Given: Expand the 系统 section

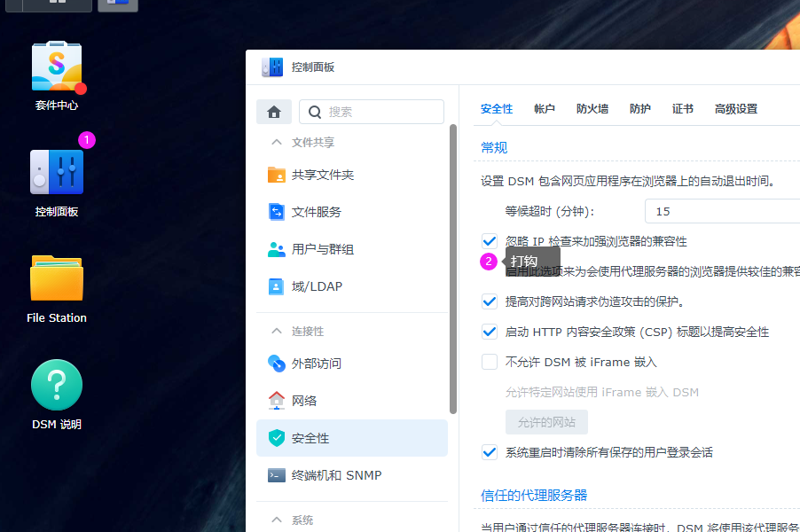Looking at the screenshot, I should pos(294,520).
